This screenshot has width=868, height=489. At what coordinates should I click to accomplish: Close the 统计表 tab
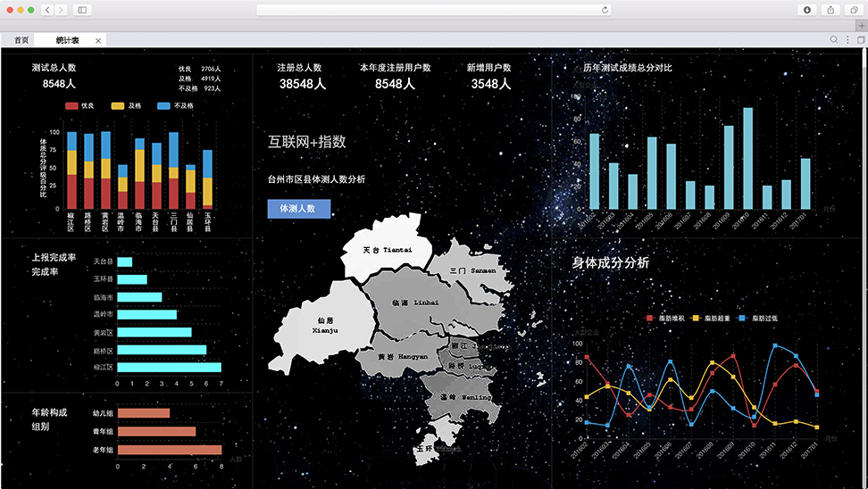coord(98,40)
